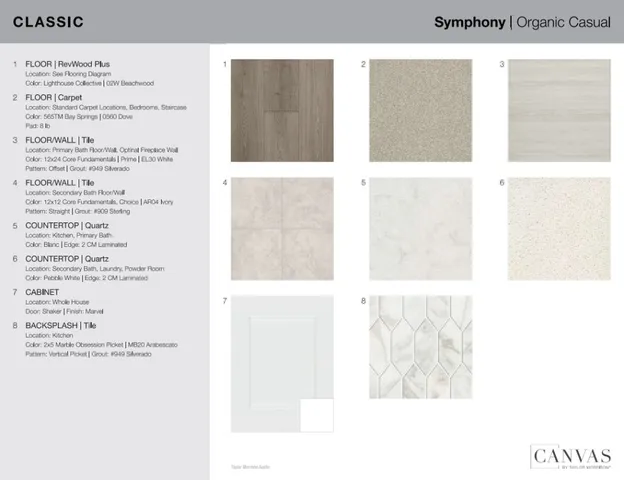624x480 pixels.
Task: Click the striped white tile swatch 3
Action: click(x=559, y=110)
